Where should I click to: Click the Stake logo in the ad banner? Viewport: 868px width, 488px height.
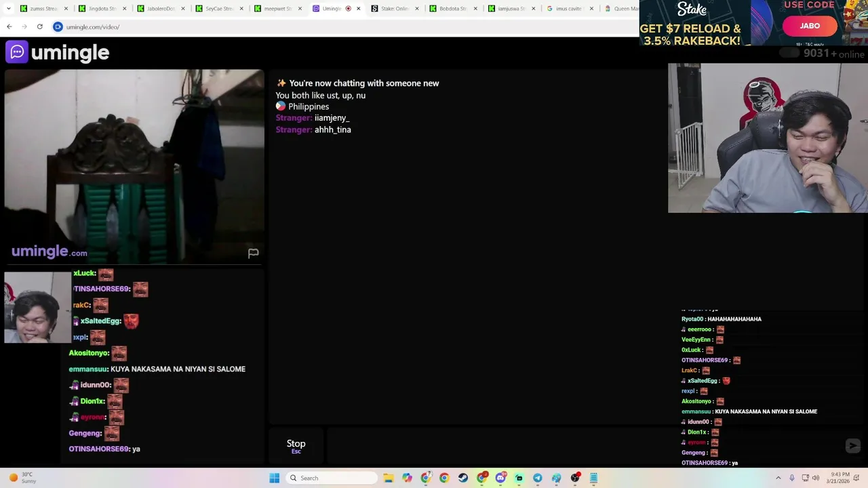click(x=692, y=10)
